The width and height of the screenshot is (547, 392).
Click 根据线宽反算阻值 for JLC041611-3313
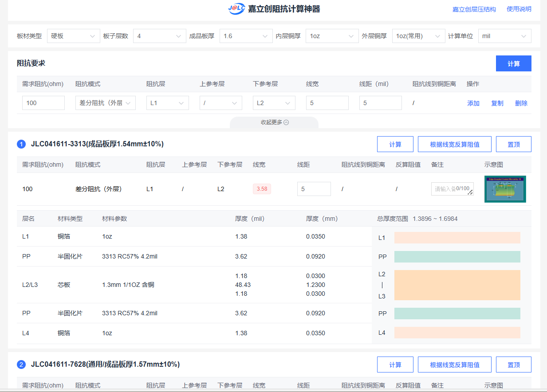[x=455, y=144]
